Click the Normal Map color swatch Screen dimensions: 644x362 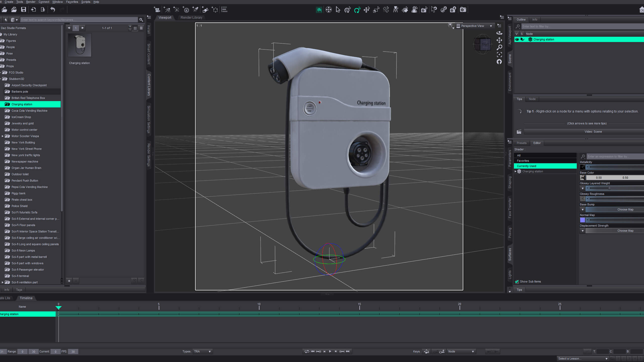tap(582, 220)
